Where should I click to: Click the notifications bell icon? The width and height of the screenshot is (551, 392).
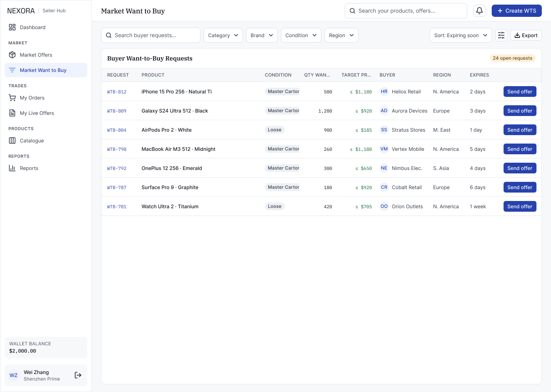(479, 11)
